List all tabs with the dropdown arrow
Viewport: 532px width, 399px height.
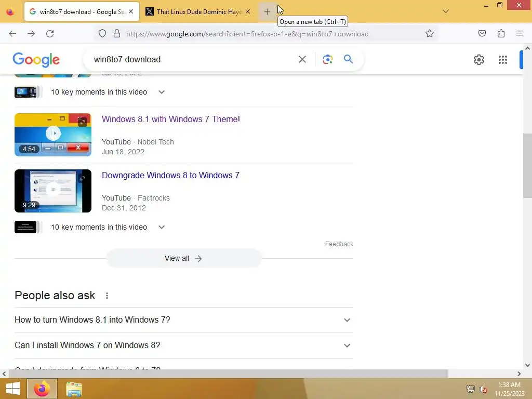point(446,11)
